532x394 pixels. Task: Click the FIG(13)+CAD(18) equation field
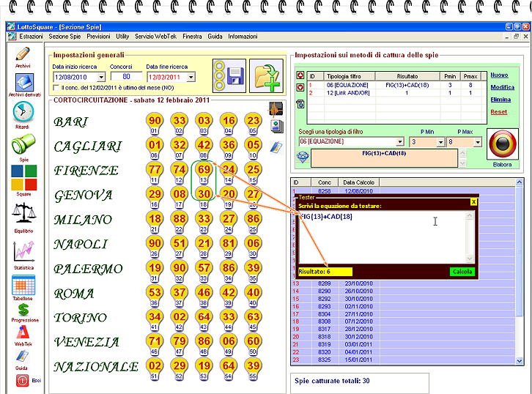click(x=384, y=158)
